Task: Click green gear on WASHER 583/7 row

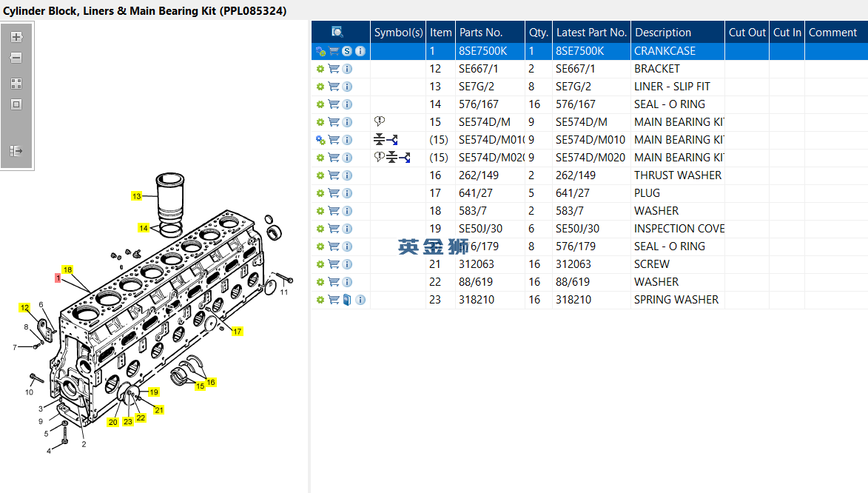Action: (320, 211)
